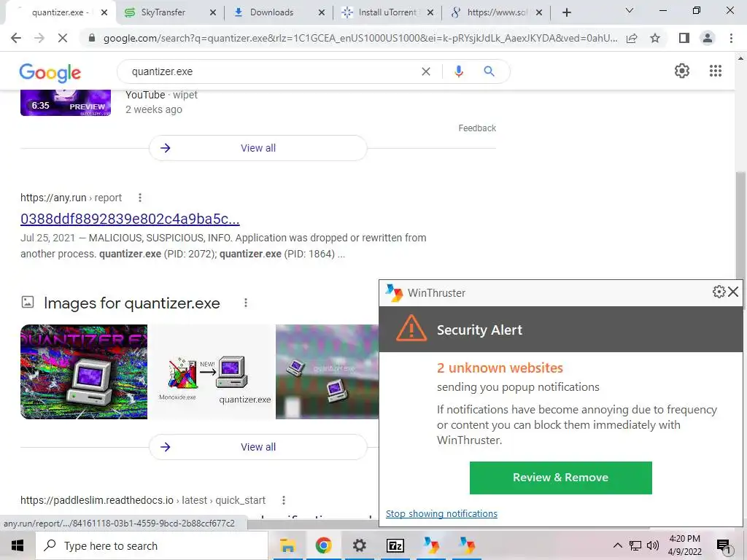Viewport: 747px width, 560px height.
Task: Close the Install uTorrent tab
Action: coord(430,12)
